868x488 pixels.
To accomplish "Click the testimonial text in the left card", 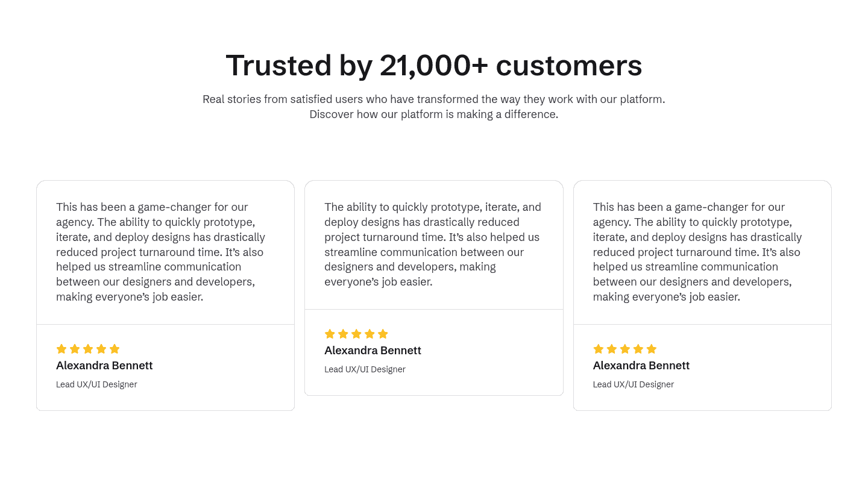I will pyautogui.click(x=161, y=252).
